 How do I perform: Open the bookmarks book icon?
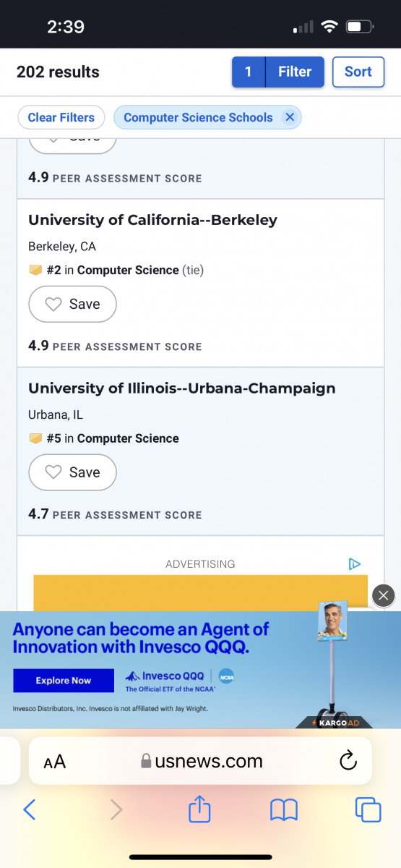(x=284, y=810)
